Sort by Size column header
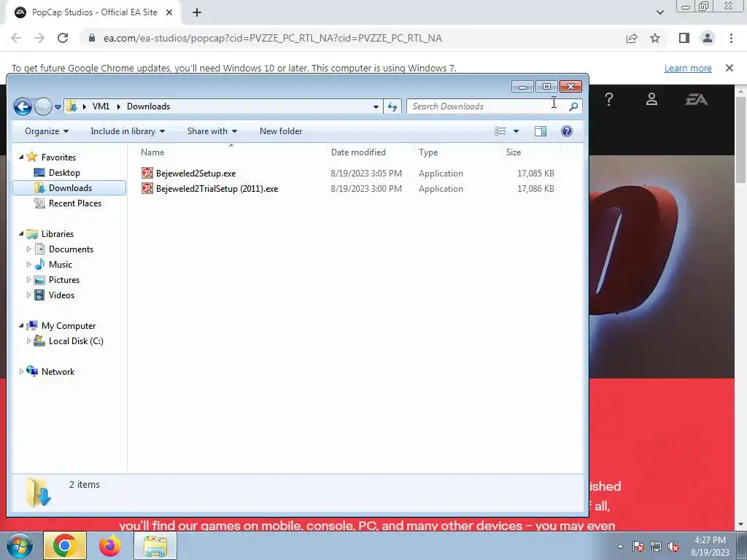 click(x=531, y=152)
